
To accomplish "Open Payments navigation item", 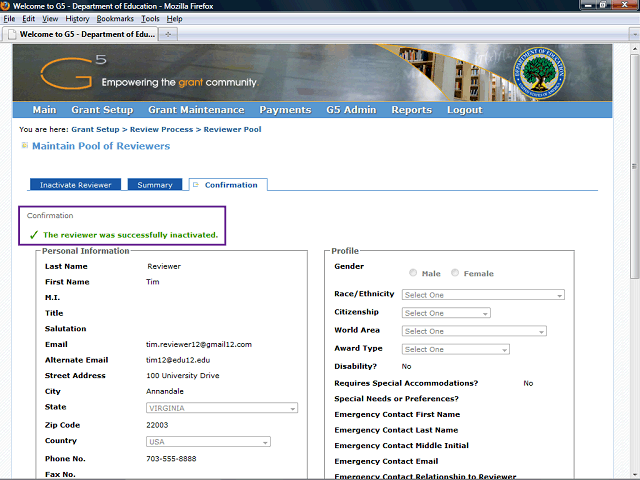I will click(x=285, y=110).
